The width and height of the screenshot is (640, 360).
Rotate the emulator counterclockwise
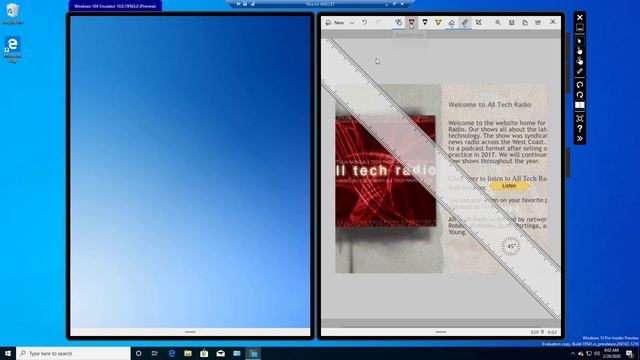[x=580, y=85]
